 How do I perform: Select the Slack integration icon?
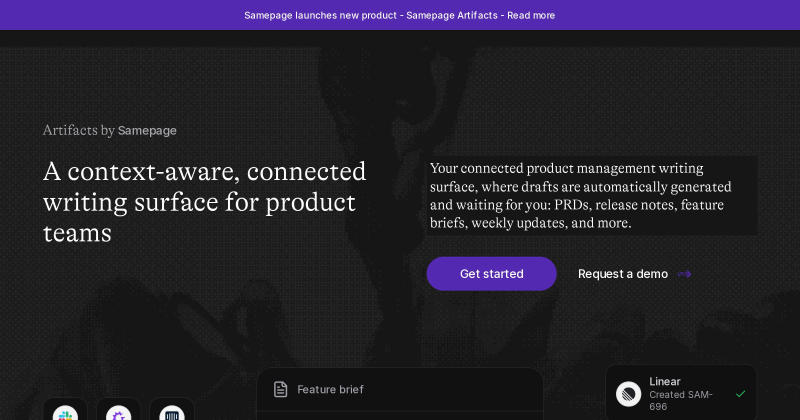click(65, 413)
